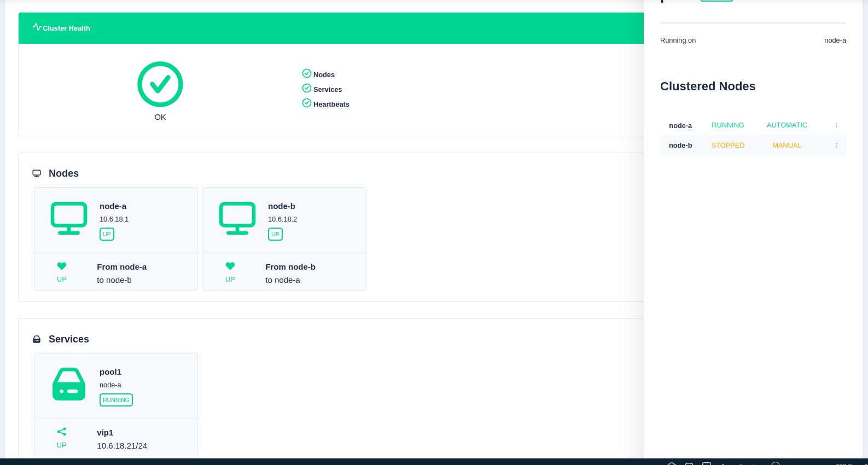Click the vip1 share network icon
The image size is (868, 465).
62,432
